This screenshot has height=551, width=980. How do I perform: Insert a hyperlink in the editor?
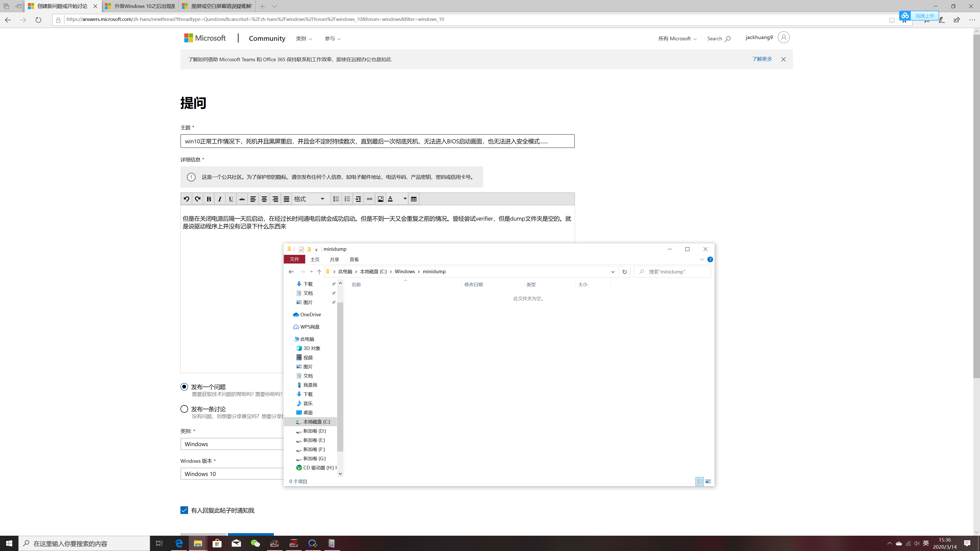[x=369, y=199]
